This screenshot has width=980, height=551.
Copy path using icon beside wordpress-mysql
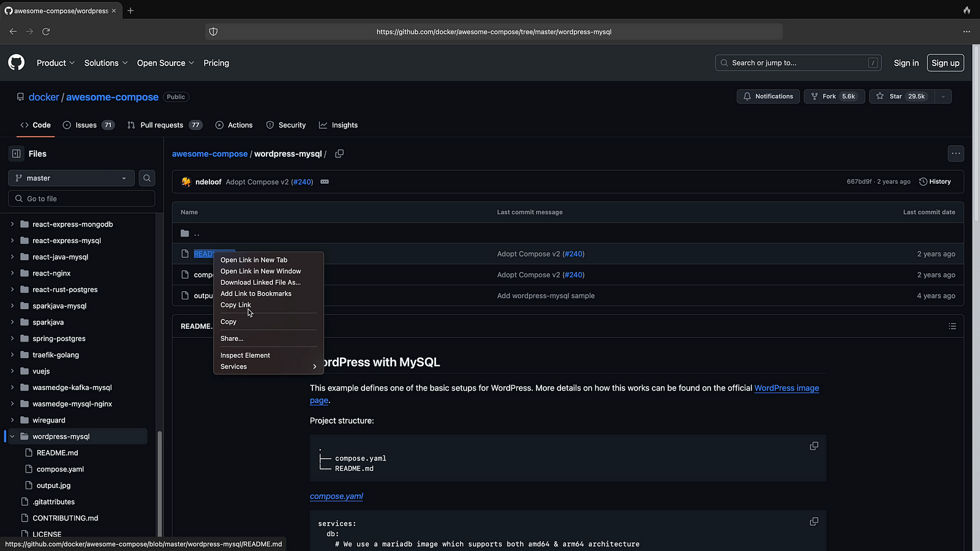tap(339, 154)
